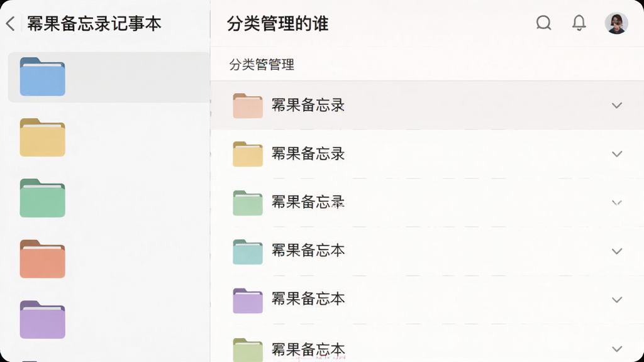
Task: Click the 分类管管理 section header
Action: tap(262, 65)
